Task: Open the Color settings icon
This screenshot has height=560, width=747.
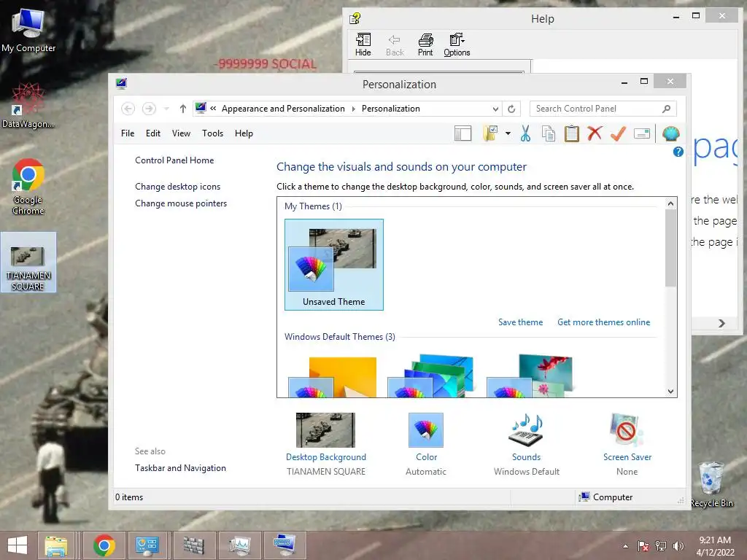Action: point(426,430)
